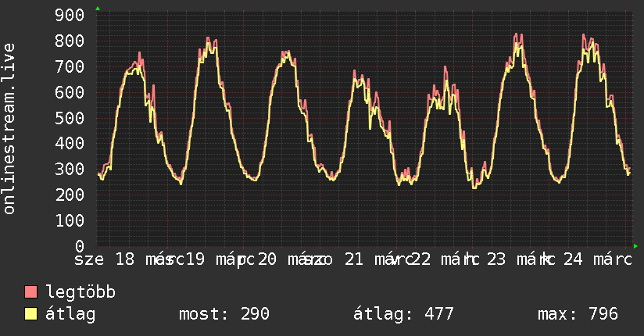Click the 300 y-axis label
This screenshot has height=336, width=644.
[70, 170]
